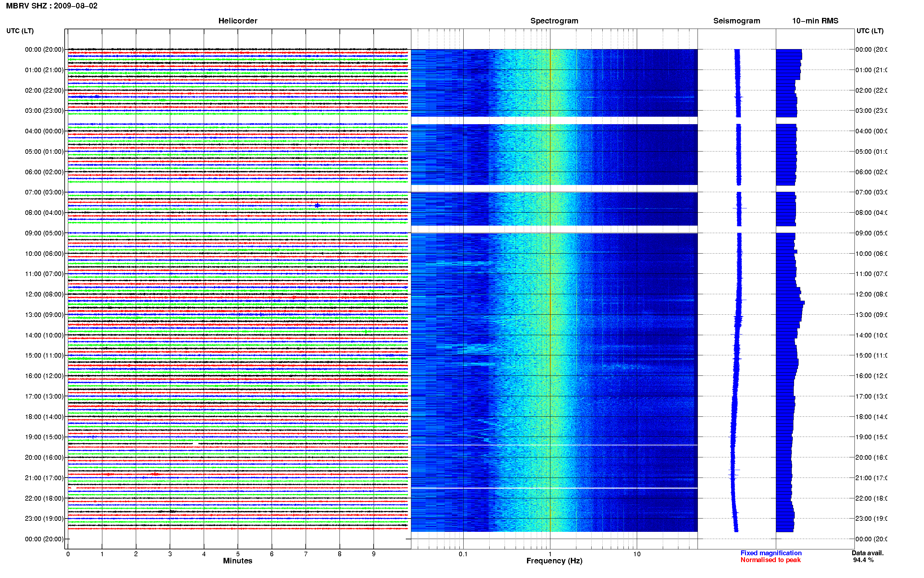Select helicorder time label "15:00 (11:00)"
924x578 pixels.
(x=44, y=356)
